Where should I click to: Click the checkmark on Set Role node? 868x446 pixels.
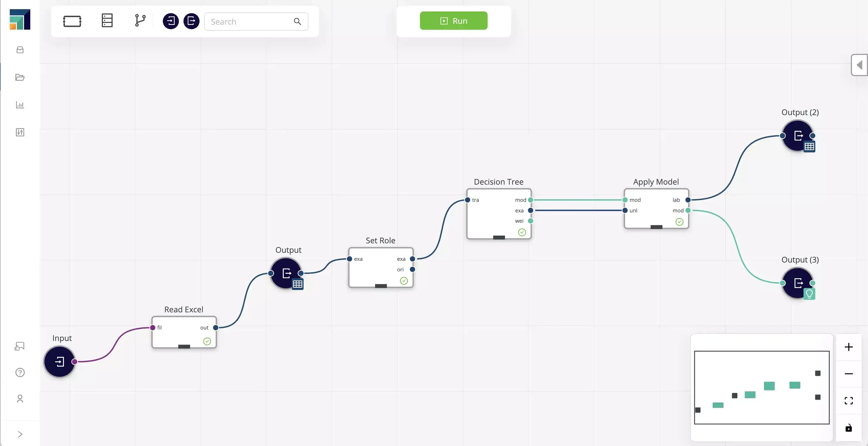404,281
